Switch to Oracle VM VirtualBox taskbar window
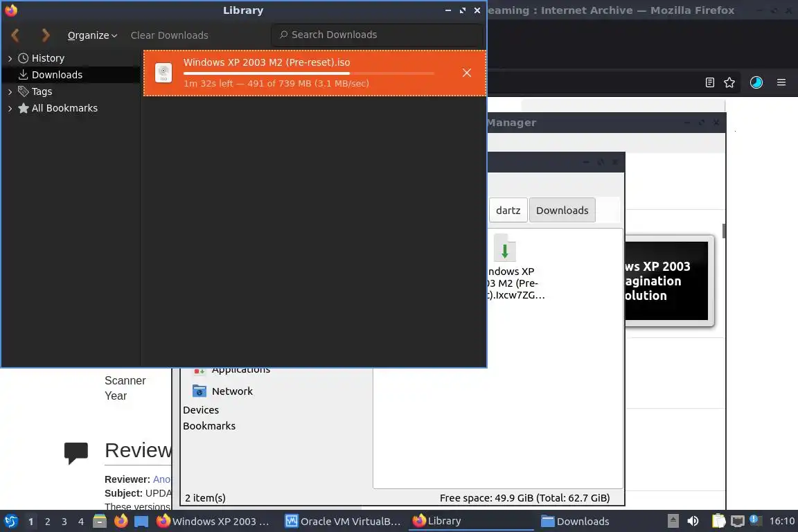 click(x=343, y=522)
